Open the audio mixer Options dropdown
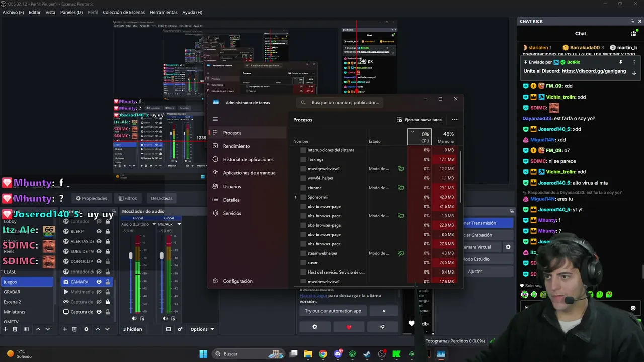This screenshot has height=362, width=644. pyautogui.click(x=202, y=329)
